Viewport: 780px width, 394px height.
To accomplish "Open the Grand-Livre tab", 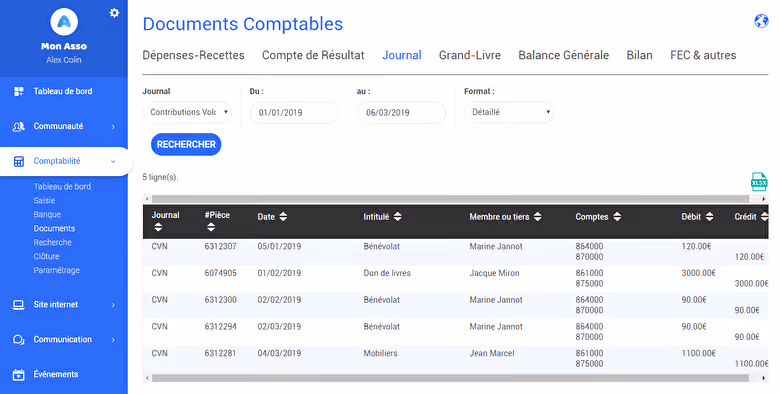I will [x=470, y=55].
